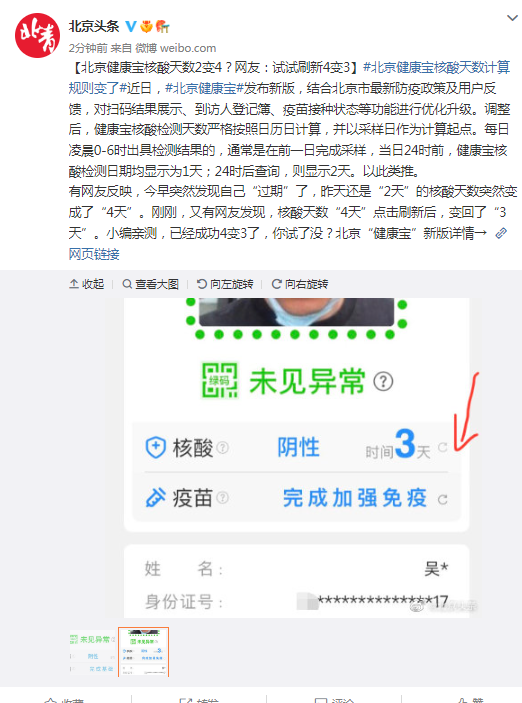Viewport: 522px width, 703px height.
Task: Click the refresh icon next to 3天
Action: [443, 447]
